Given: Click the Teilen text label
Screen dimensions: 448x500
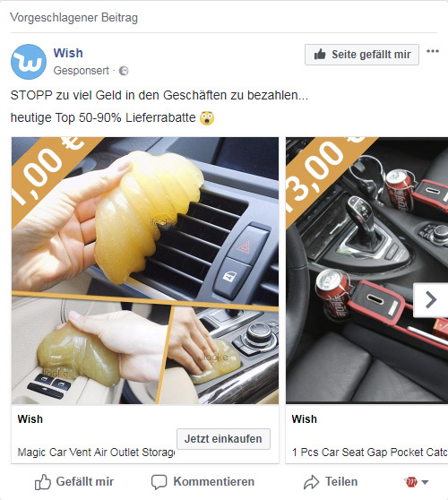Looking at the screenshot, I should [x=341, y=481].
